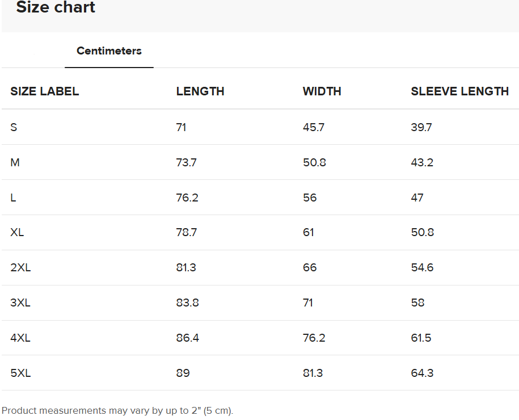Select the 2XL size row label
Viewport: 519px width, 420px height.
click(x=20, y=267)
